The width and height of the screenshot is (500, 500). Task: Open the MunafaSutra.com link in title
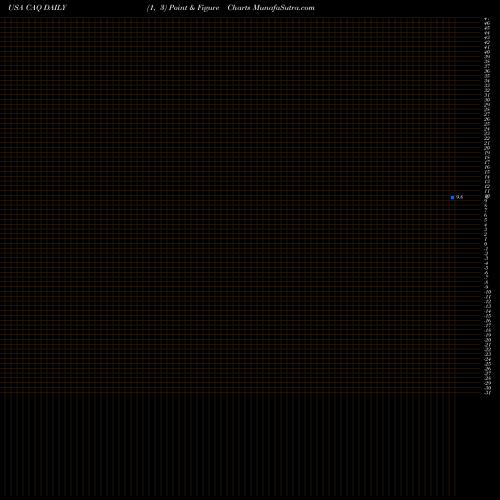pyautogui.click(x=284, y=8)
